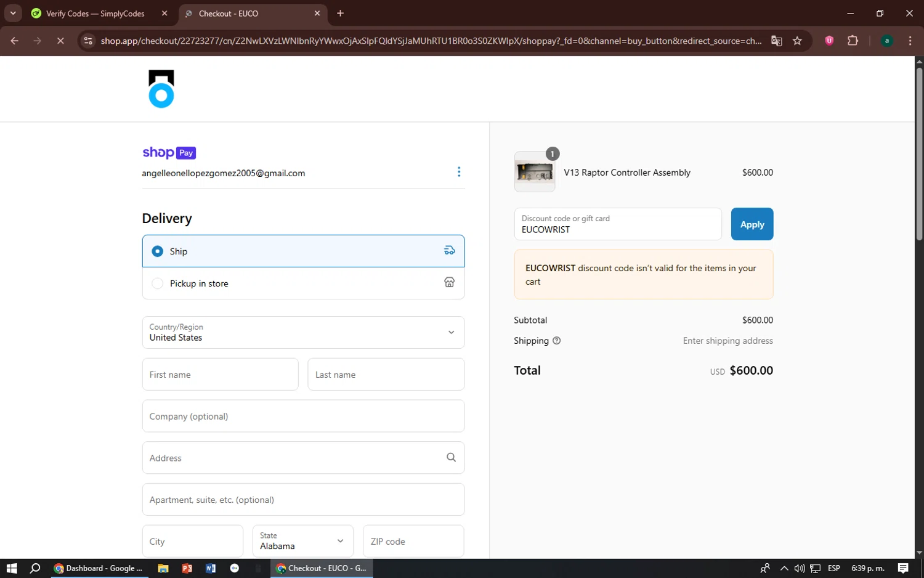The image size is (924, 578).
Task: Apply the discount code
Action: [x=752, y=224]
